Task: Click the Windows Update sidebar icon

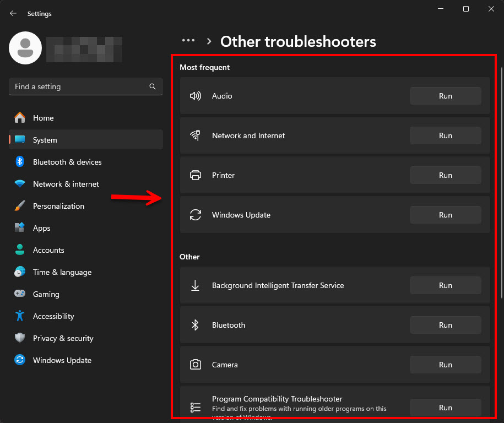Action: click(x=20, y=360)
